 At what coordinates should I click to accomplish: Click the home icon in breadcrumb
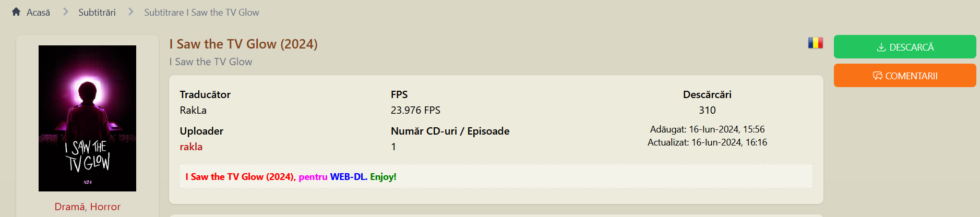(16, 11)
